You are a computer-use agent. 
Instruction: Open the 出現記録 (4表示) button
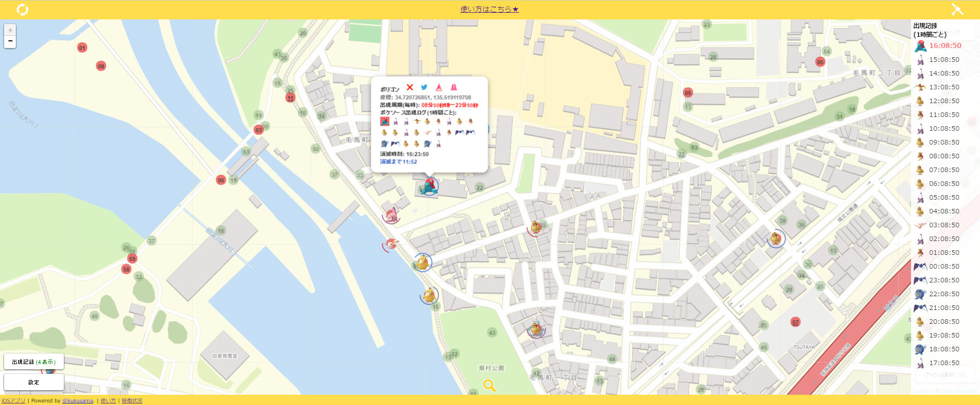pos(34,362)
